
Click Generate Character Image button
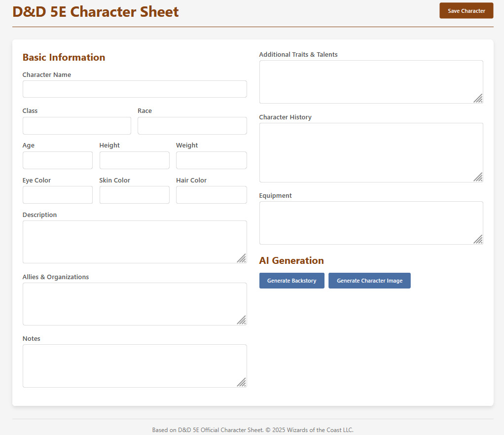(x=369, y=281)
